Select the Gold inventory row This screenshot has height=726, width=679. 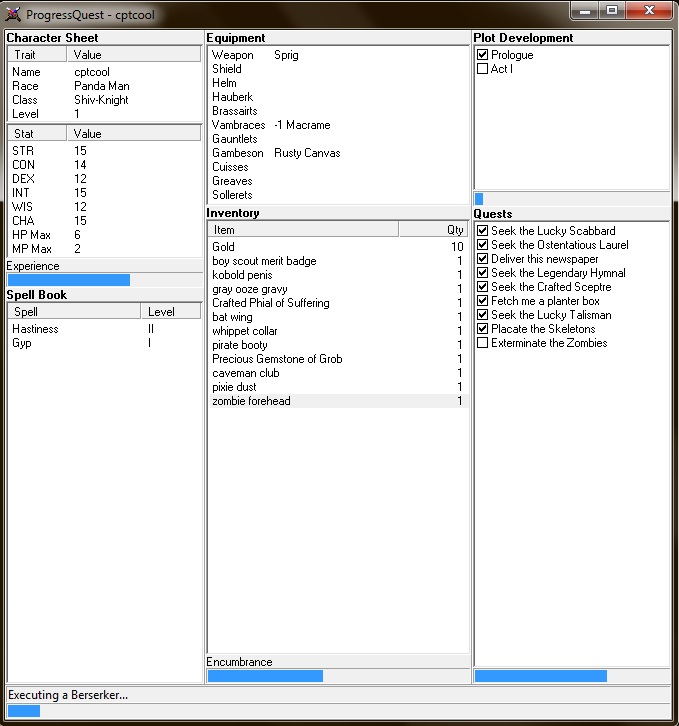coord(338,247)
